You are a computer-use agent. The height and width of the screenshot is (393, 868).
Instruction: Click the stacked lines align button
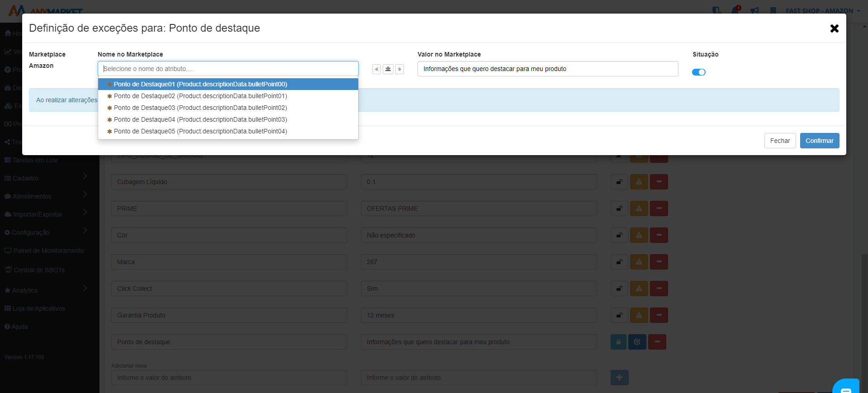(x=388, y=69)
